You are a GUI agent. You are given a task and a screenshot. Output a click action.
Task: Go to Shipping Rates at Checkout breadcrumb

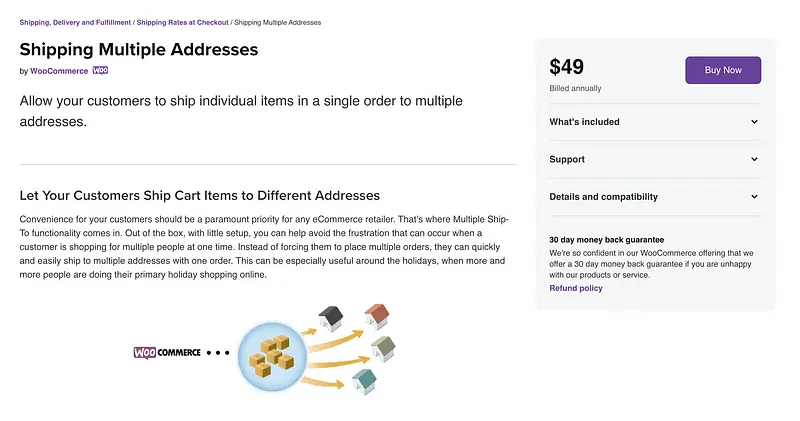(x=182, y=21)
